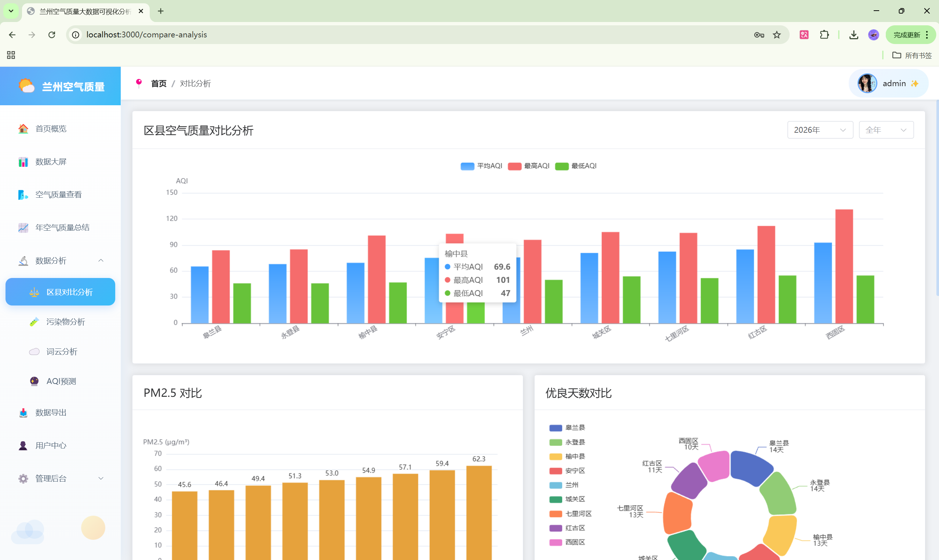Open 用户中心 menu item

51,446
